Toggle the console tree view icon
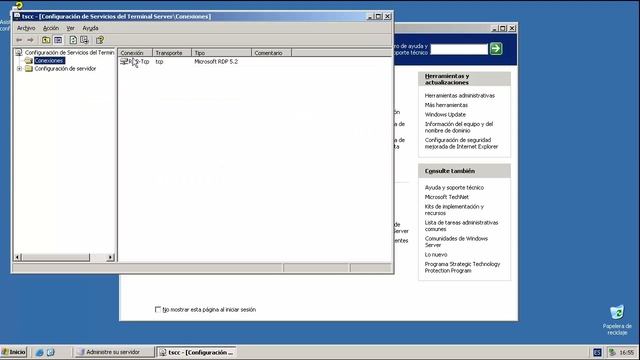 (x=58, y=40)
